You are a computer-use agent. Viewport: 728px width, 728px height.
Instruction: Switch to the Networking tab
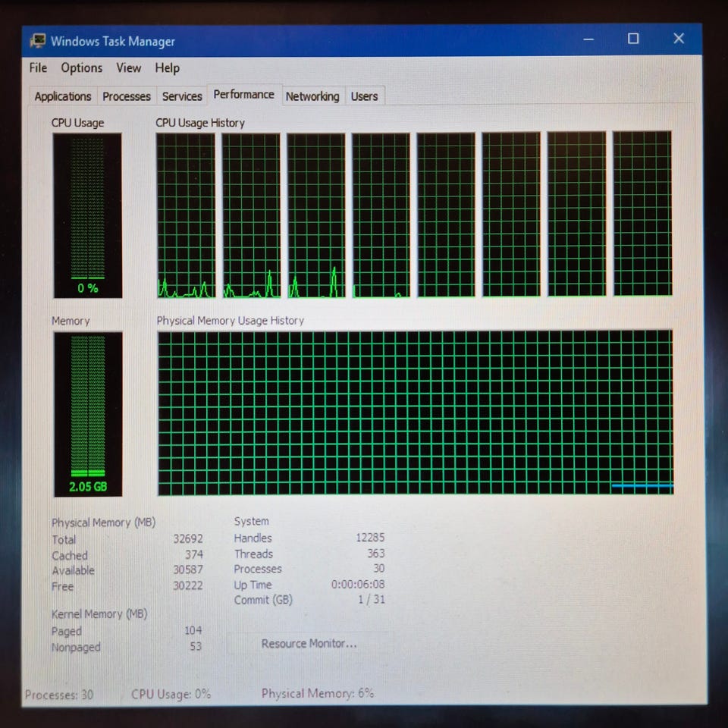[x=312, y=96]
